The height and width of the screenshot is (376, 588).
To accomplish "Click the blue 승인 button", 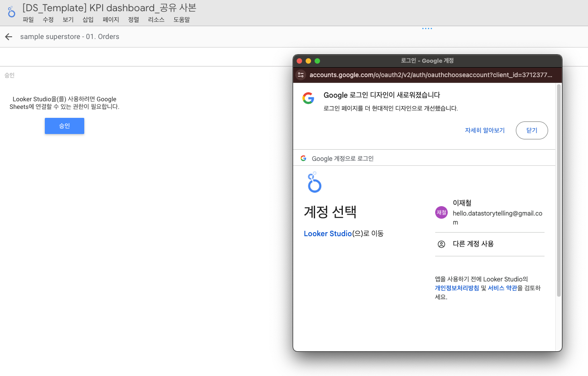I will point(65,126).
